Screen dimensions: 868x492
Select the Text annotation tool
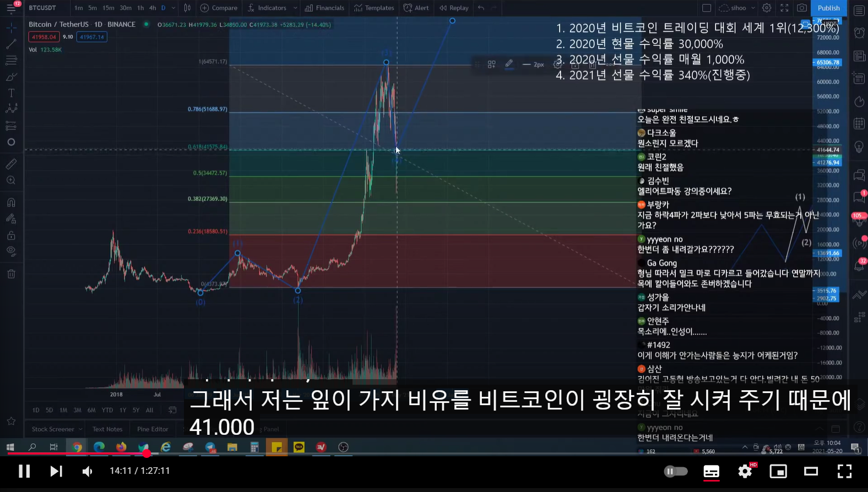(11, 93)
